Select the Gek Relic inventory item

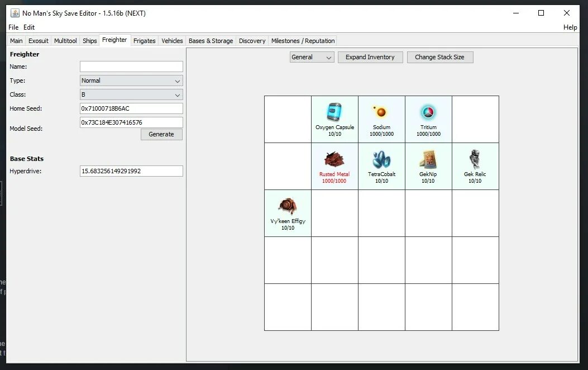[475, 166]
